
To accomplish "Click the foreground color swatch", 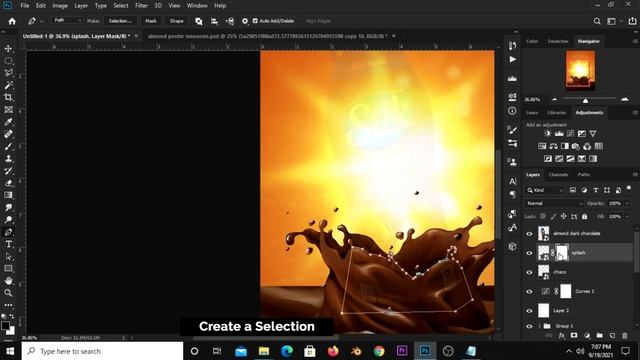I will pyautogui.click(x=5, y=326).
